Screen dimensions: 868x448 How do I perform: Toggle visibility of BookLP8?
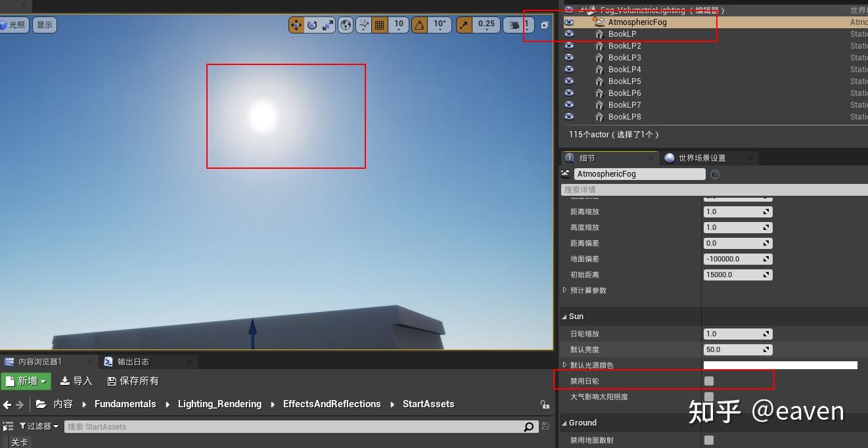tap(569, 116)
